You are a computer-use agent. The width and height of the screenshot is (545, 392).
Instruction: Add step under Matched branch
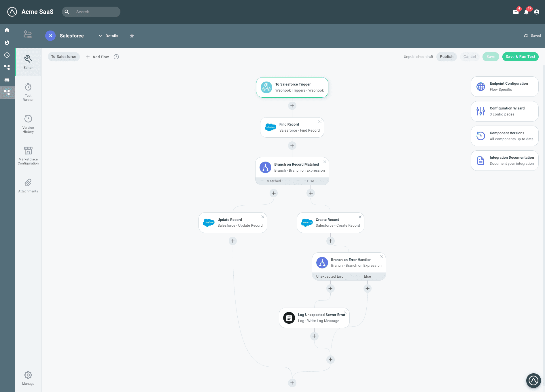(x=274, y=193)
